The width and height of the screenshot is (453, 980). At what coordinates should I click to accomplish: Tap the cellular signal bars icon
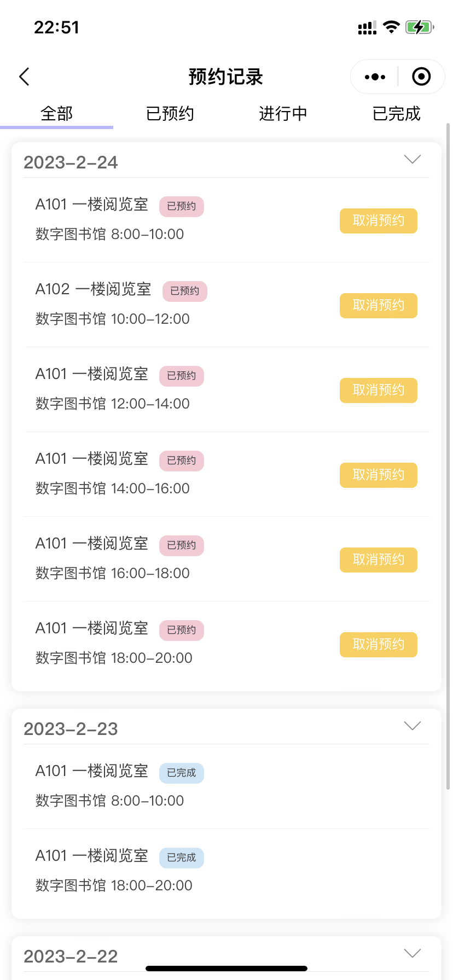pyautogui.click(x=367, y=28)
